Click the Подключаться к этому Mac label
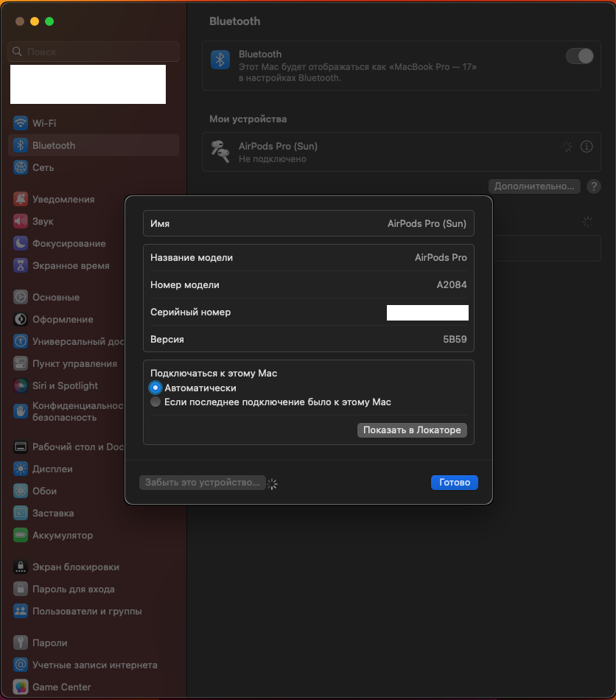Image resolution: width=616 pixels, height=700 pixels. [x=214, y=374]
